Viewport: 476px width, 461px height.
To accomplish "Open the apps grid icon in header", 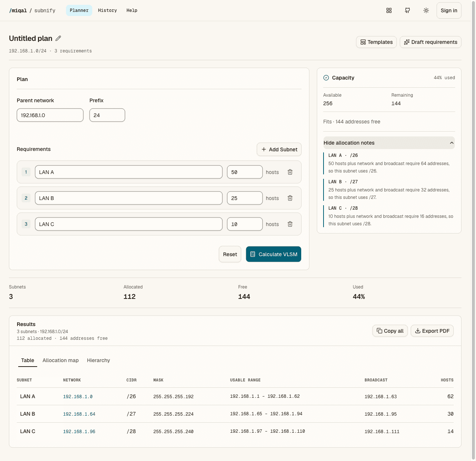I will (x=389, y=10).
